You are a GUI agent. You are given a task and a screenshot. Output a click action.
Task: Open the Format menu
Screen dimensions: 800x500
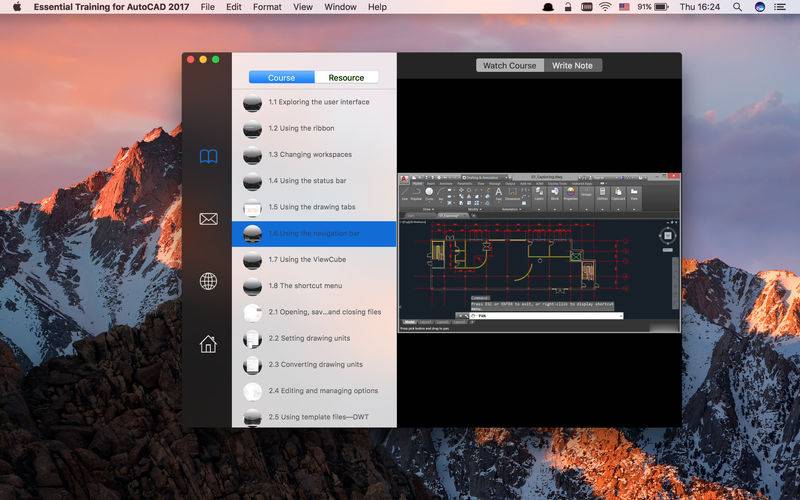coord(267,7)
